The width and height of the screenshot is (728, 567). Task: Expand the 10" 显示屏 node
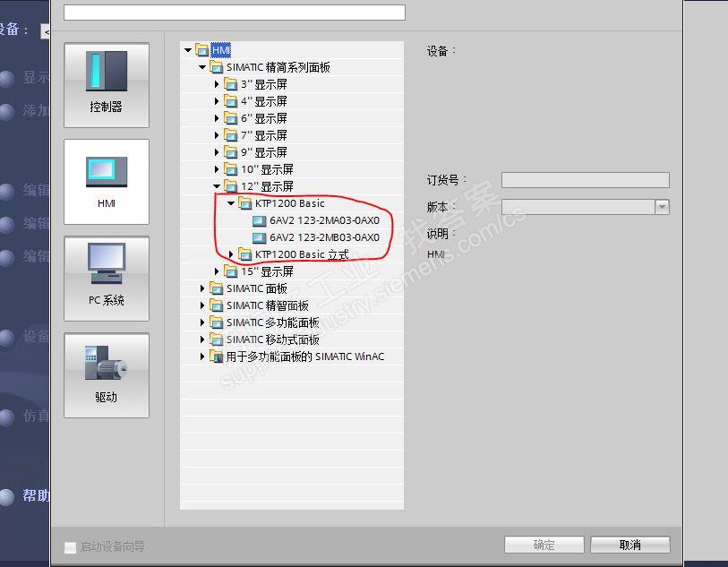[217, 169]
